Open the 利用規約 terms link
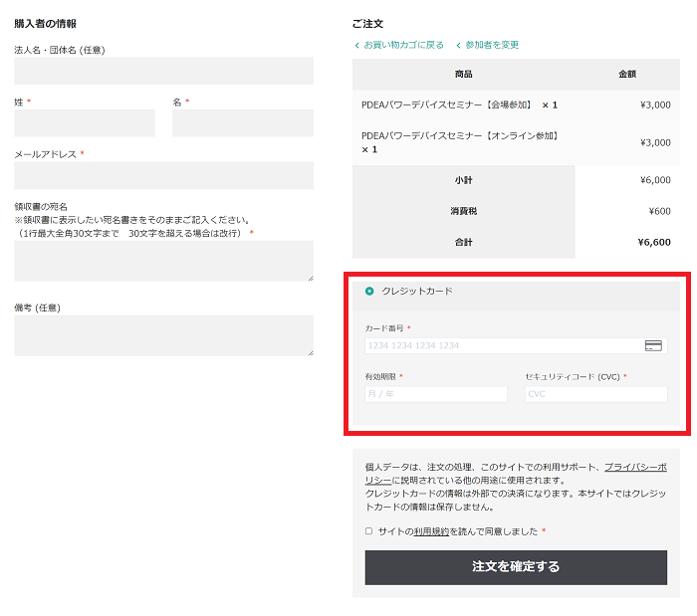Screen dimensions: 697x616 pyautogui.click(x=431, y=531)
